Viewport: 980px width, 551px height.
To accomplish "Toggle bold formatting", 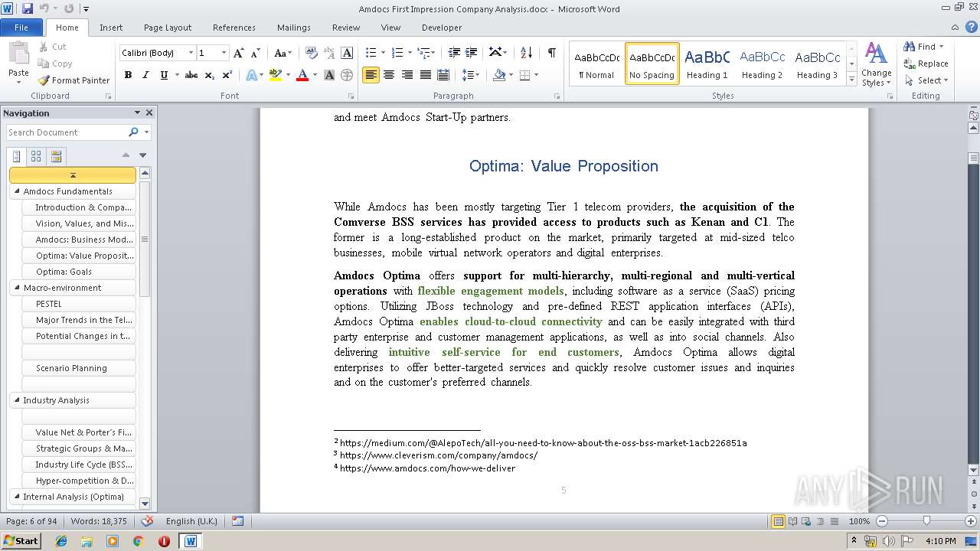I will coord(128,75).
